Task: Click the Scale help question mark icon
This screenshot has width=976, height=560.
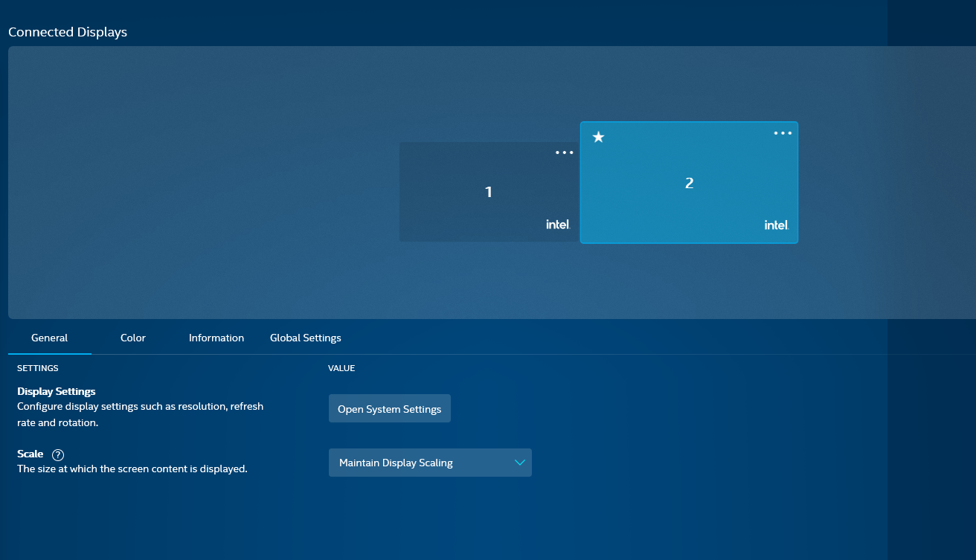Action: 58,454
